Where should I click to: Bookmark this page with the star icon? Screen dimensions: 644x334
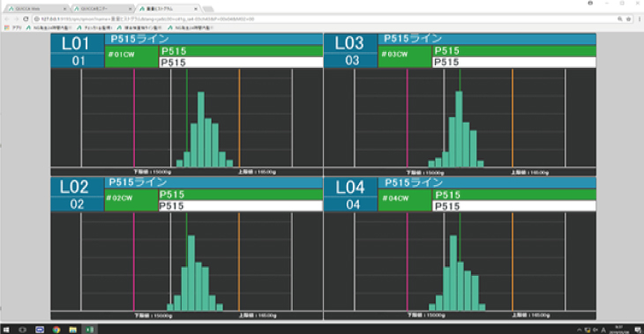click(x=628, y=19)
